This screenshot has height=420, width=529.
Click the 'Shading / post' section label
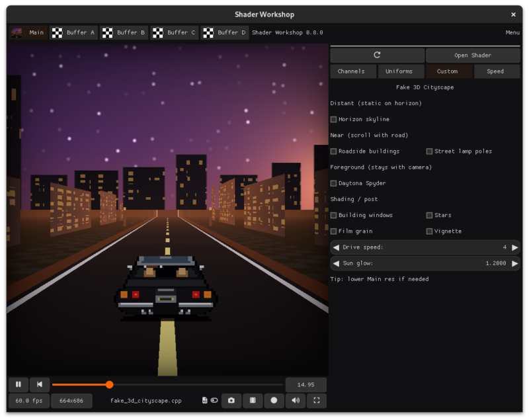coord(354,199)
